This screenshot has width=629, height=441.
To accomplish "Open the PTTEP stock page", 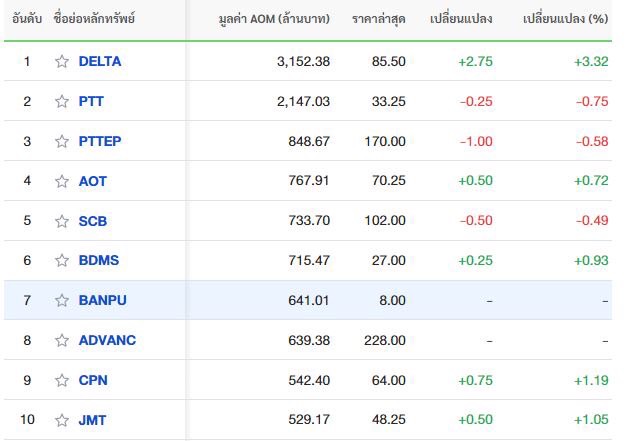I will click(x=100, y=141).
